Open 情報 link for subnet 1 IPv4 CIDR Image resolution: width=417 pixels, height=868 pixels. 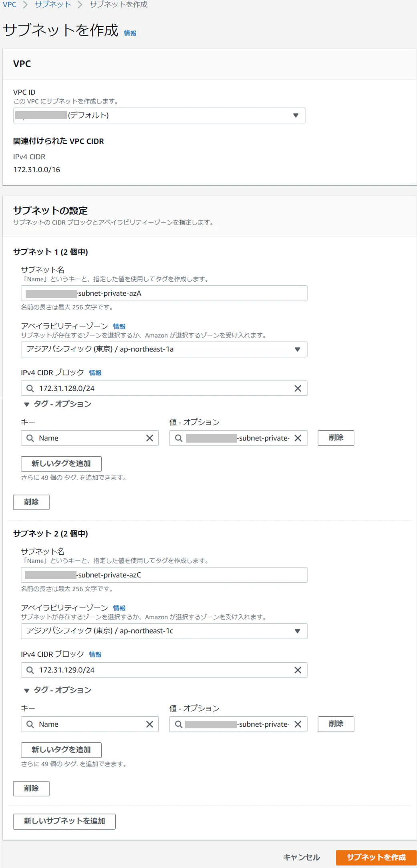point(95,373)
